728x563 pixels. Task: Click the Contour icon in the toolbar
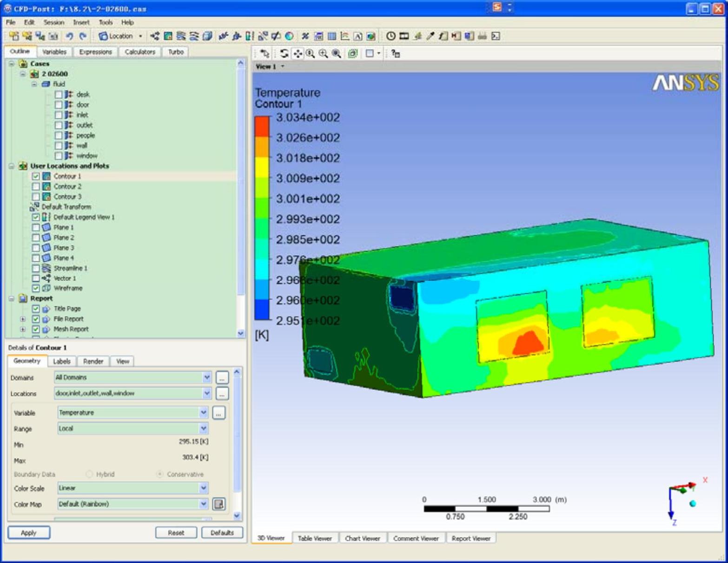168,36
